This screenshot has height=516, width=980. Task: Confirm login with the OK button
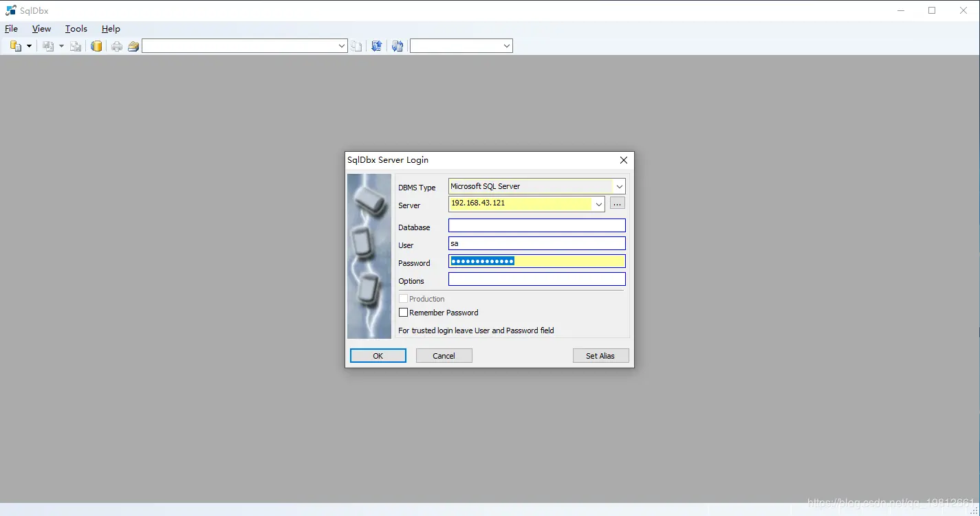(x=378, y=356)
